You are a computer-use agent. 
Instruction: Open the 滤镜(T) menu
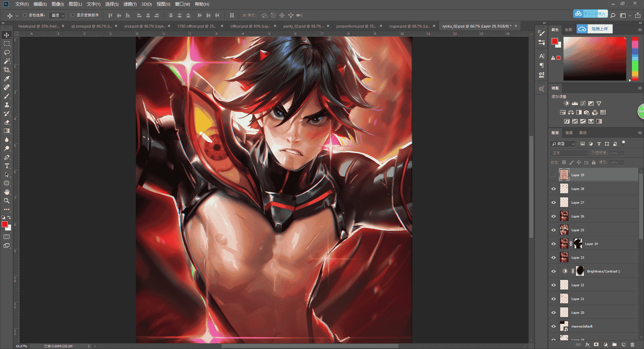130,4
